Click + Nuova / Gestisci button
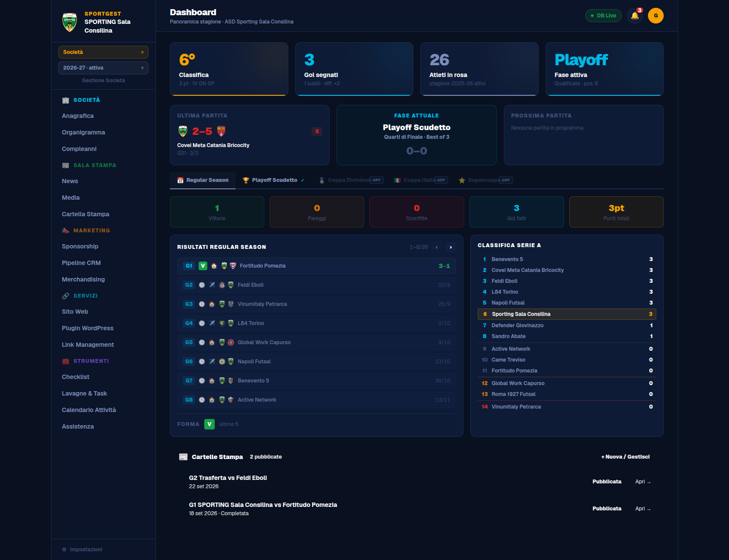 (x=625, y=457)
